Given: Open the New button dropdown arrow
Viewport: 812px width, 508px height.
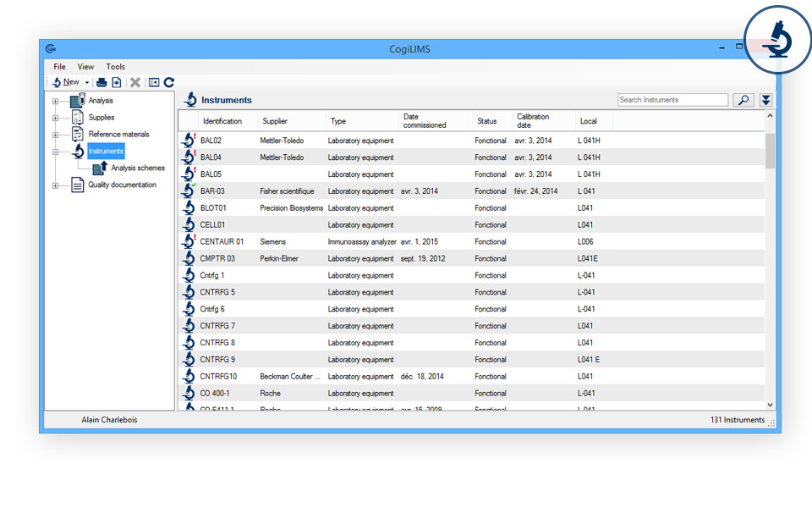Looking at the screenshot, I should click(x=87, y=83).
